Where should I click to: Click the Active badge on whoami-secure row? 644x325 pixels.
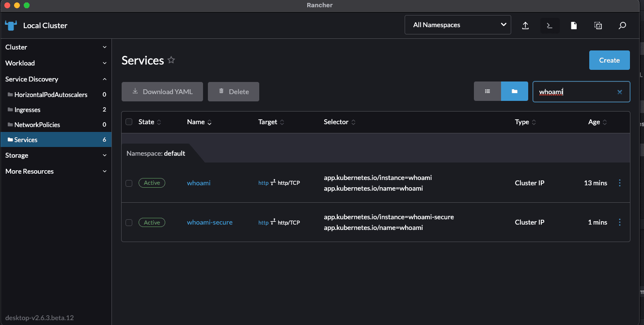[152, 222]
